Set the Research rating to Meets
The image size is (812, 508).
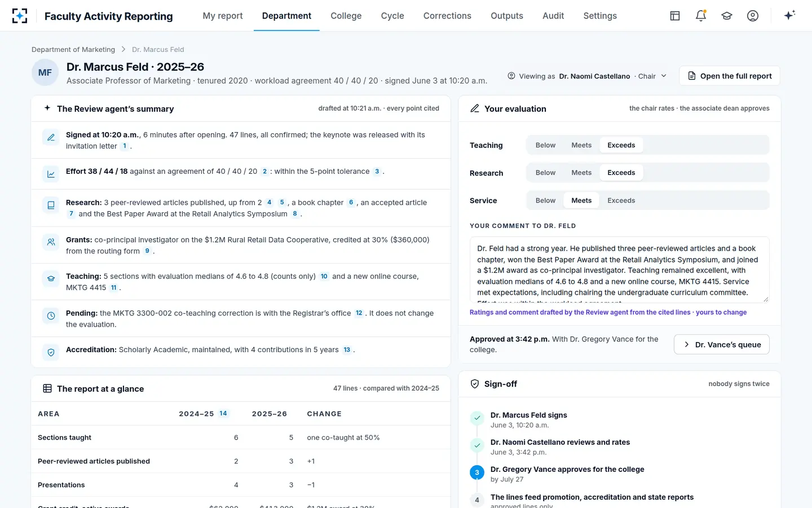click(x=581, y=173)
